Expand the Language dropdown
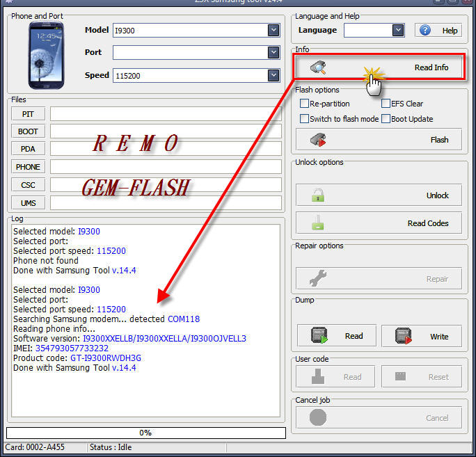 [398, 30]
